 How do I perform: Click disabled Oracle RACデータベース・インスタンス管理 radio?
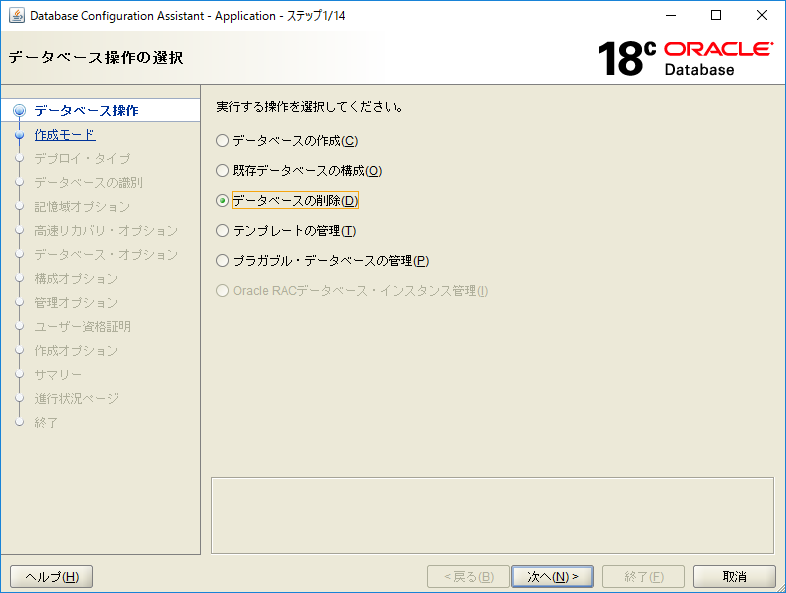(223, 291)
